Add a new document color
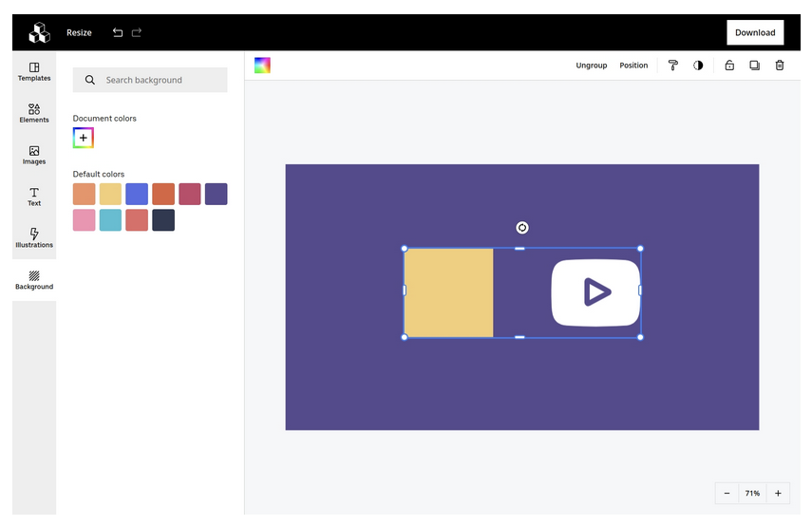The height and width of the screenshot is (526, 812). pyautogui.click(x=84, y=138)
